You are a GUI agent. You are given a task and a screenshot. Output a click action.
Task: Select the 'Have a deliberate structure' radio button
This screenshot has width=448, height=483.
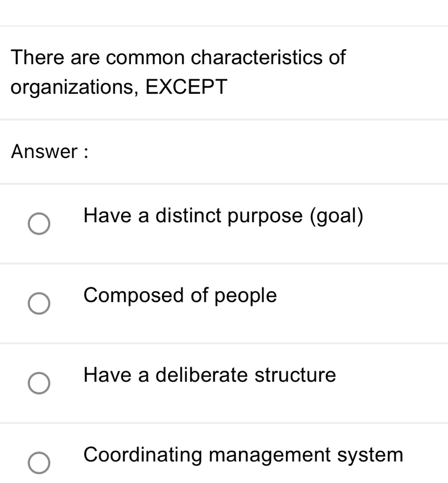pos(39,383)
